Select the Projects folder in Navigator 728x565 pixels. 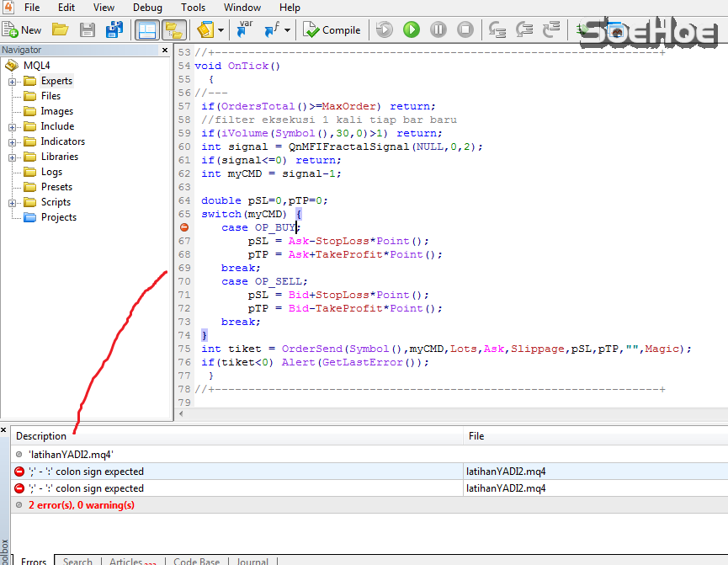(58, 217)
